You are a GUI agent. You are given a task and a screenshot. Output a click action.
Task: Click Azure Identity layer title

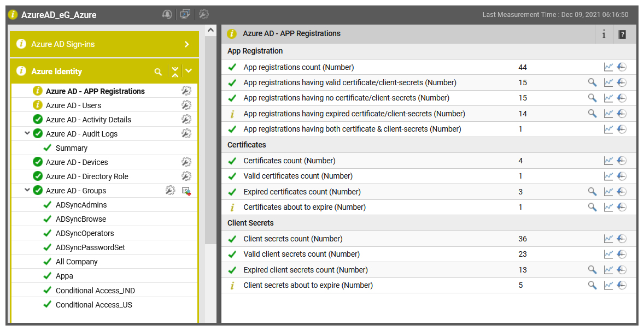click(x=57, y=72)
